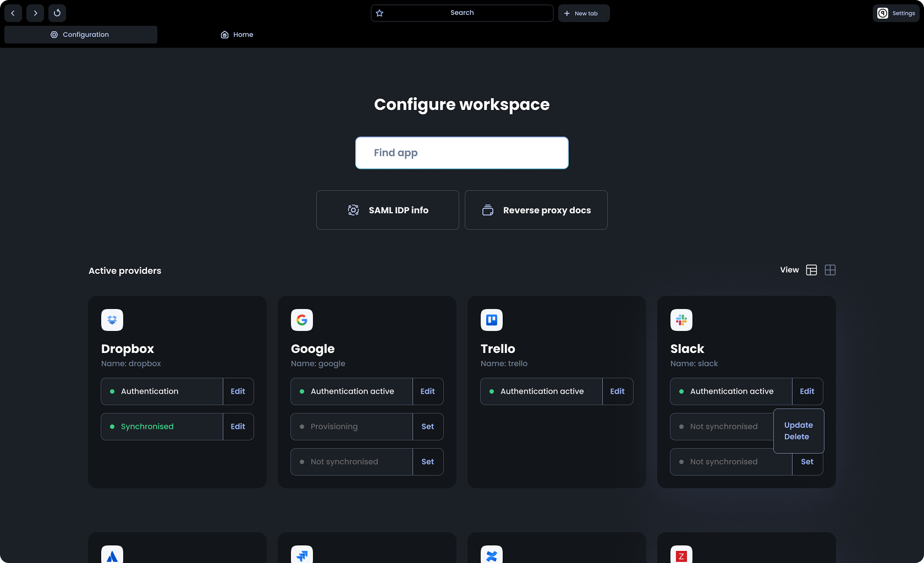Screen dimensions: 924x563
Task: Choose Delete in the Slack popup menu
Action: click(x=796, y=437)
